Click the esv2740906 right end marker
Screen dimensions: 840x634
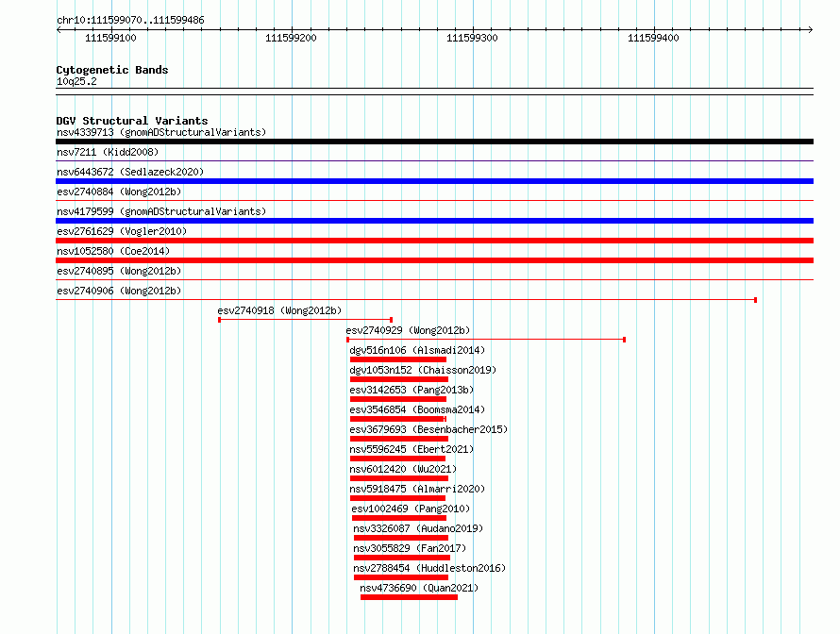click(x=755, y=300)
